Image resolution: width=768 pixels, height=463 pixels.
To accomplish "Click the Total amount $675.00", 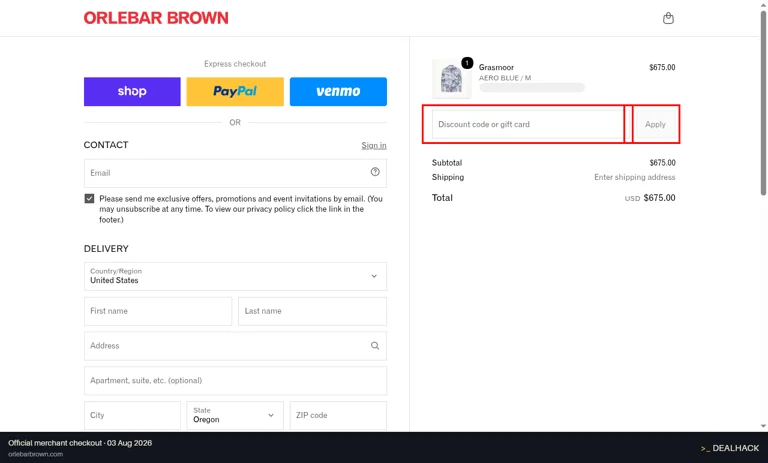I will [659, 198].
